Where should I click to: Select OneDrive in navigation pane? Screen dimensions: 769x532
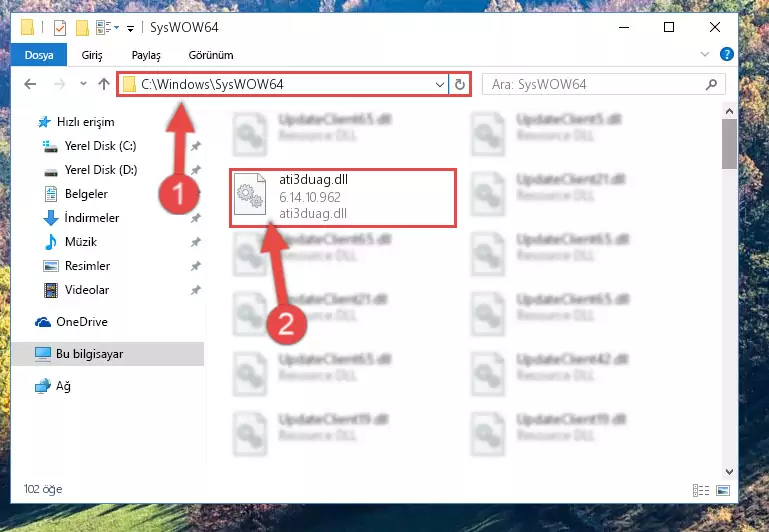tap(81, 322)
